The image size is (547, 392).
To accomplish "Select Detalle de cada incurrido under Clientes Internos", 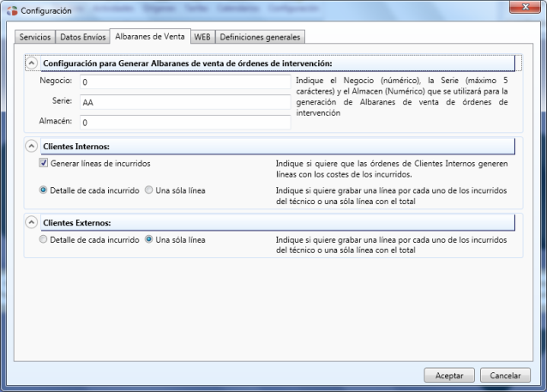I will coord(44,189).
